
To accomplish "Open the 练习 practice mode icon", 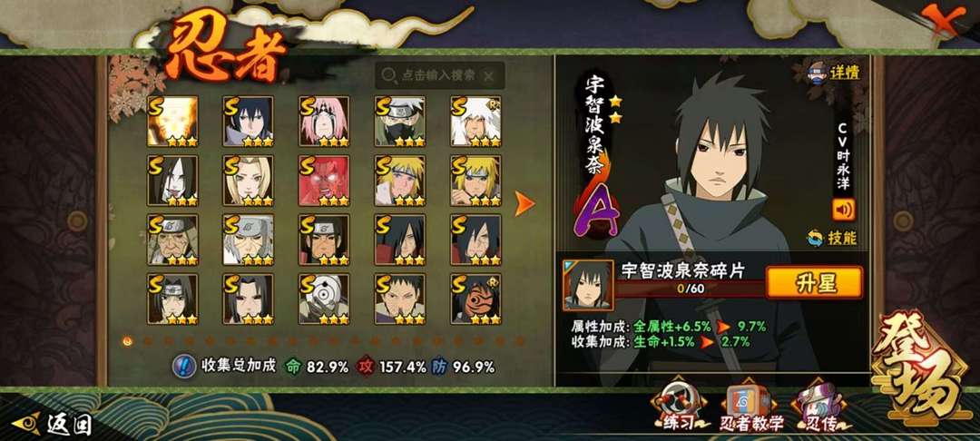I will point(678,410).
